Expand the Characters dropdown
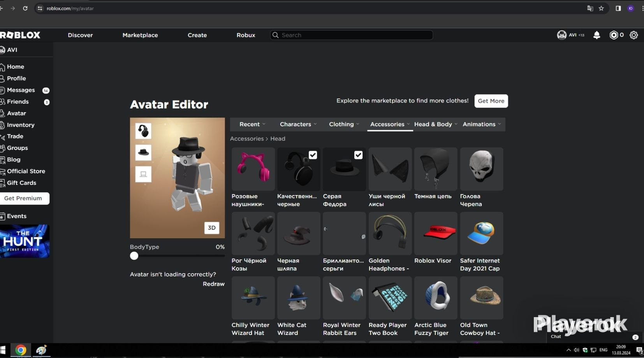Image resolution: width=644 pixels, height=358 pixels. click(x=298, y=124)
